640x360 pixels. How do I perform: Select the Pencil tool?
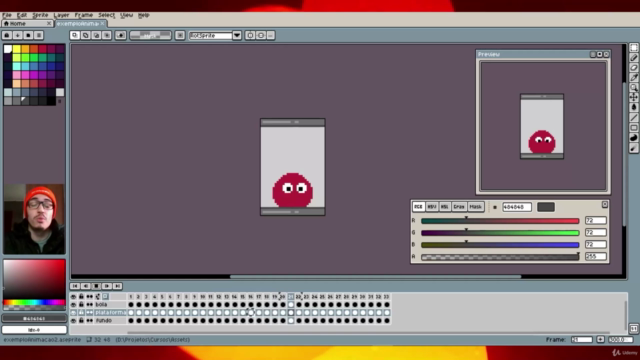633,58
